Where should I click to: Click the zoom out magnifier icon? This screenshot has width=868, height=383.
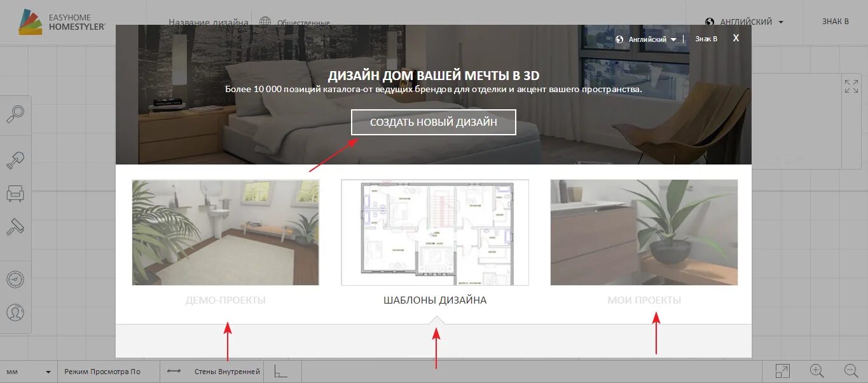tap(850, 370)
